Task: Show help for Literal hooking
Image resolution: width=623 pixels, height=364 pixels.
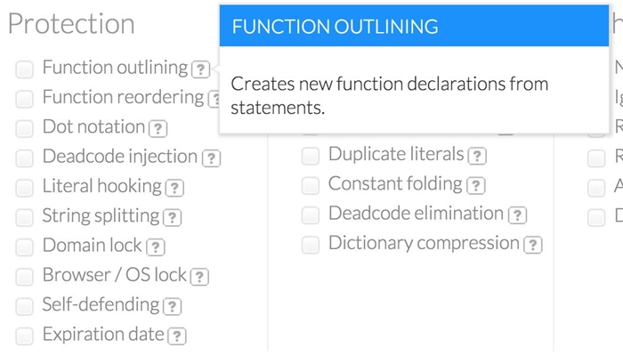Action: [174, 188]
